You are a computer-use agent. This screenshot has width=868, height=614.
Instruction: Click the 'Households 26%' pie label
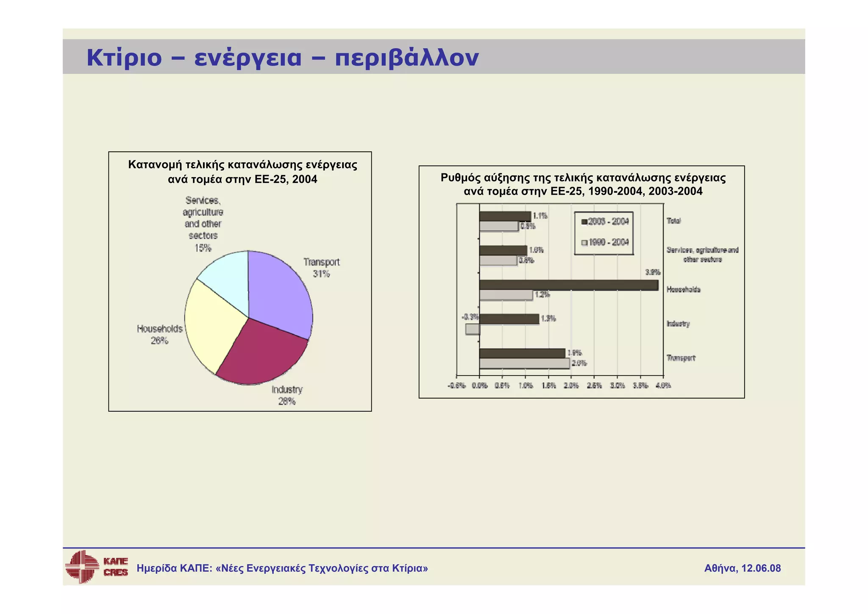tap(159, 335)
